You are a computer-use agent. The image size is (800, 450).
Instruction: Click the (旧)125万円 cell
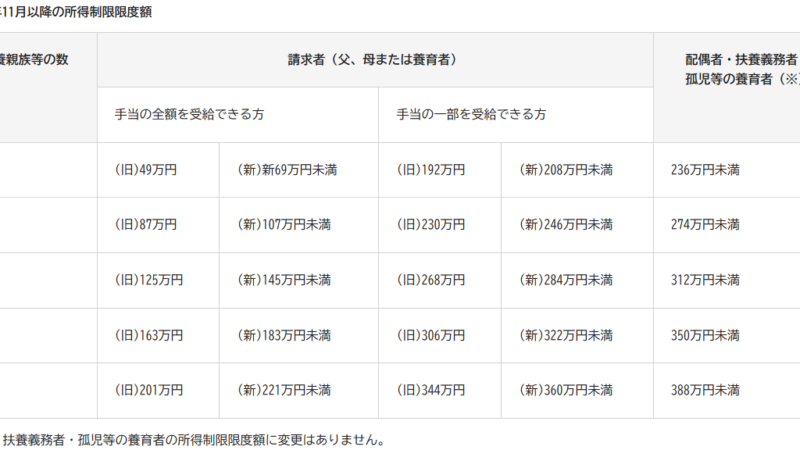[x=148, y=280]
